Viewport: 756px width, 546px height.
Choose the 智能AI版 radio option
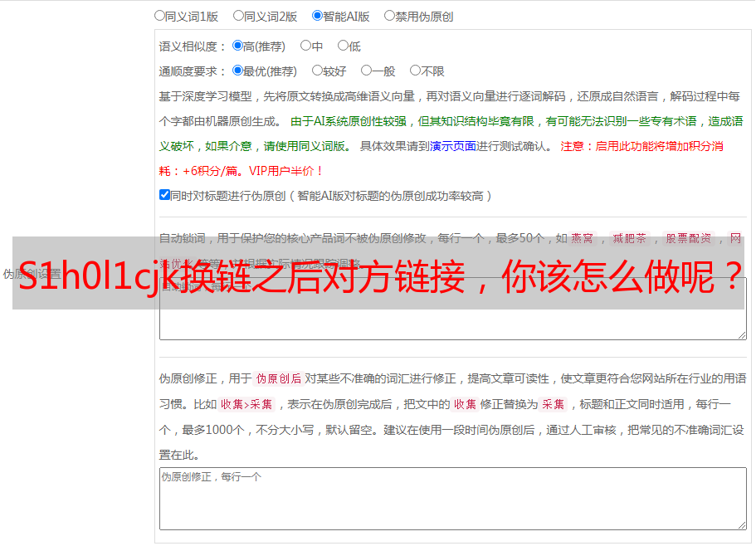coord(317,16)
